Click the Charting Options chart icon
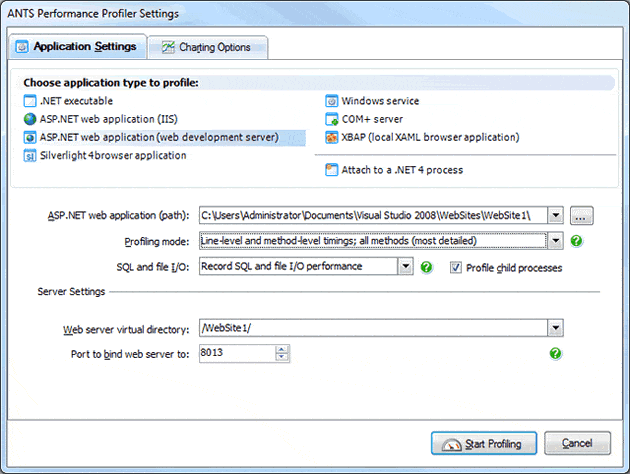 pos(168,47)
